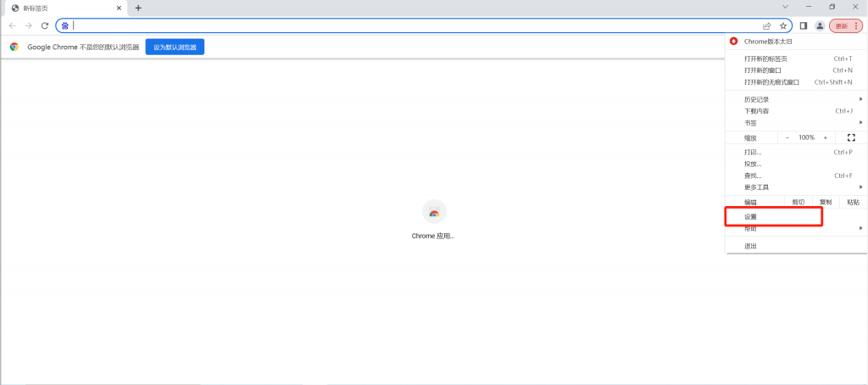Click 复制 in the edit row
This screenshot has height=385, width=868.
pyautogui.click(x=826, y=202)
